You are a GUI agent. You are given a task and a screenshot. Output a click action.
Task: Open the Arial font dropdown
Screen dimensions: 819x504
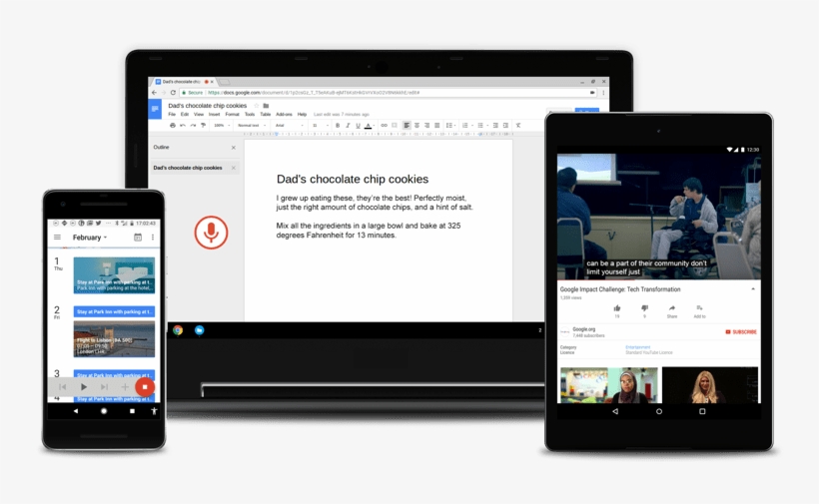[x=288, y=126]
